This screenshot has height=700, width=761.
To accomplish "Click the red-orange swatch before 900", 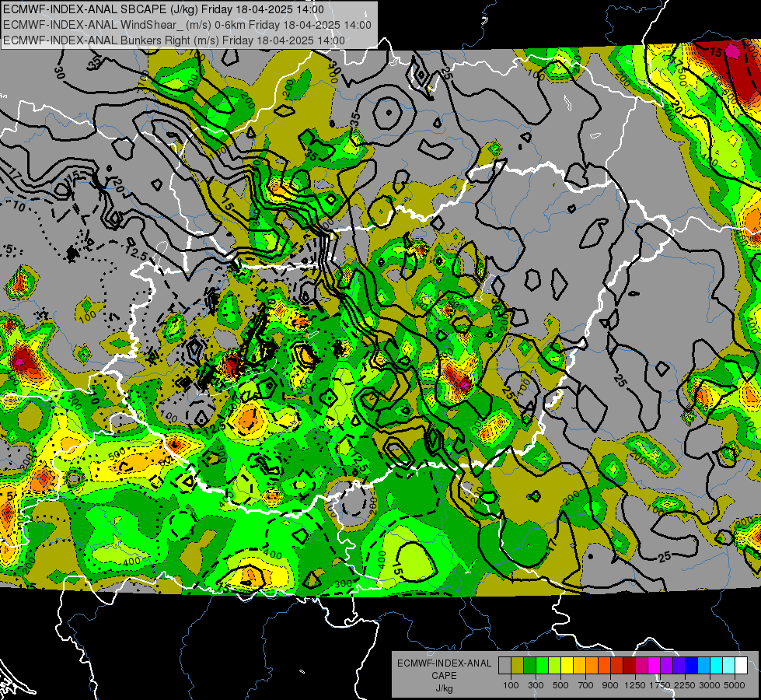I will pyautogui.click(x=604, y=666).
